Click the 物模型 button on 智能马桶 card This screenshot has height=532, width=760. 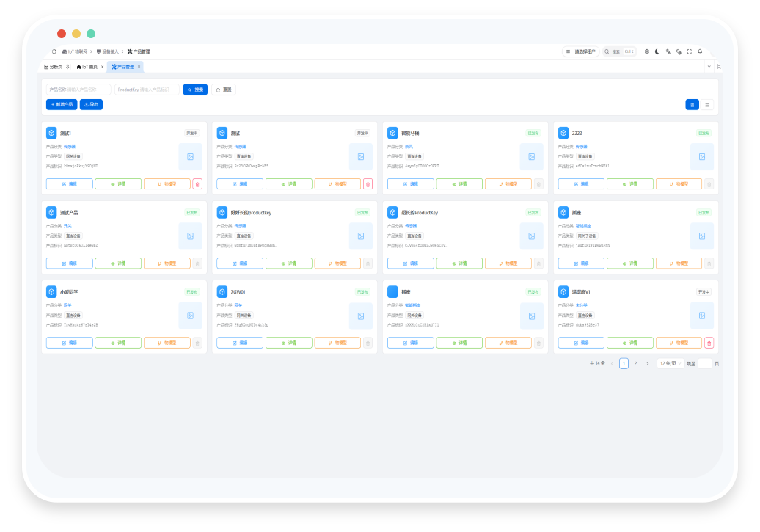click(508, 183)
